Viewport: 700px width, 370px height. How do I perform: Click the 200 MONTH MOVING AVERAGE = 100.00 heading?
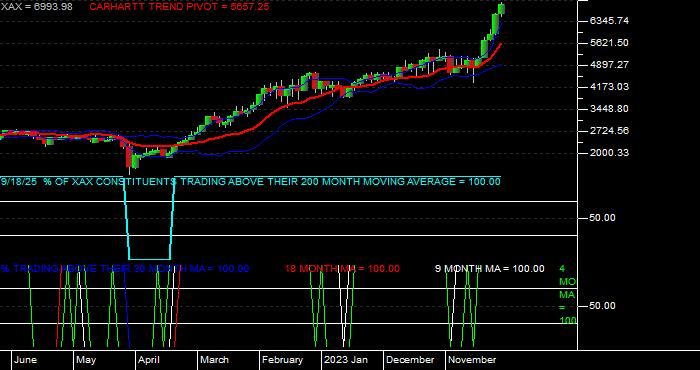400,182
